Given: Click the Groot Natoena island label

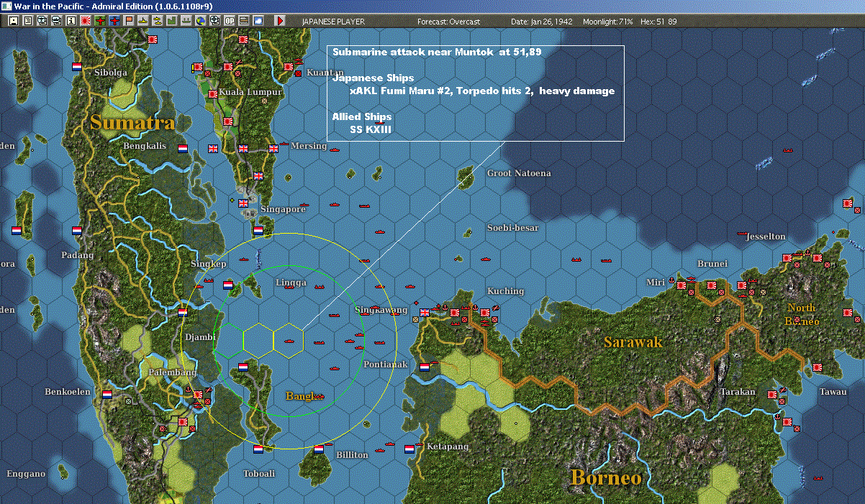Looking at the screenshot, I should click(519, 173).
